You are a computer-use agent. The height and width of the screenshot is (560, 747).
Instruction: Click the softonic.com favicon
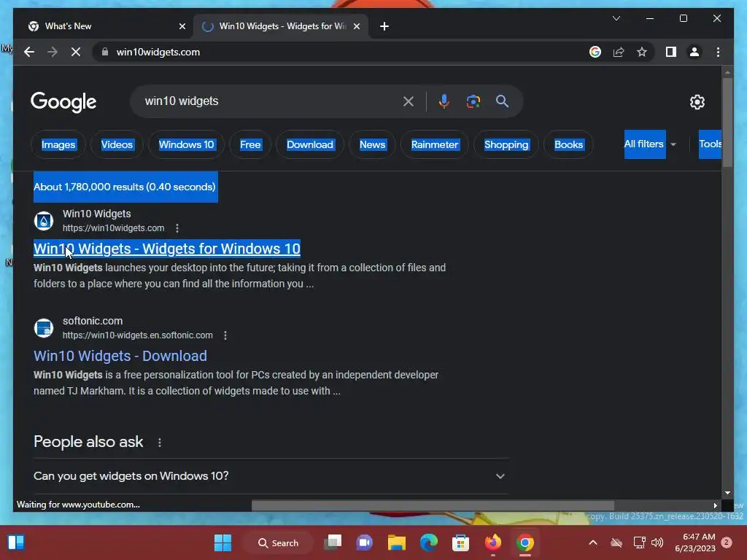43,328
